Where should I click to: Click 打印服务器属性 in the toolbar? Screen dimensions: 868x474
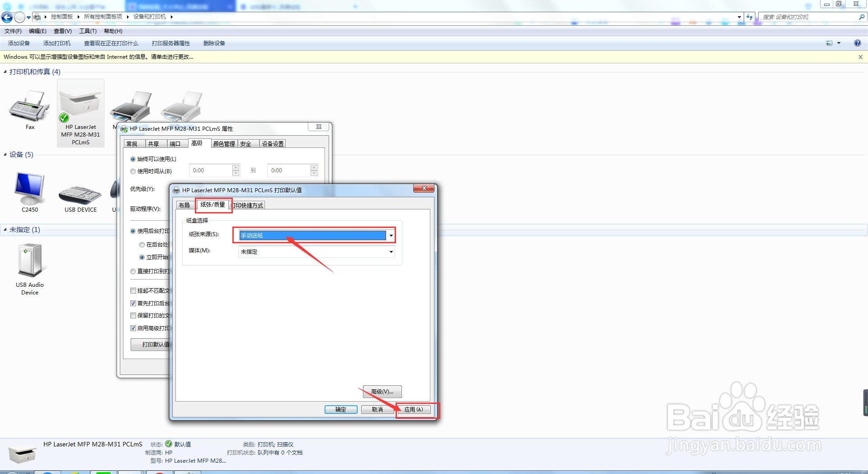[171, 43]
